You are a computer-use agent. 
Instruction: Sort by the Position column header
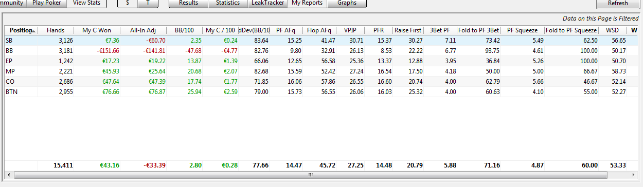coord(21,30)
